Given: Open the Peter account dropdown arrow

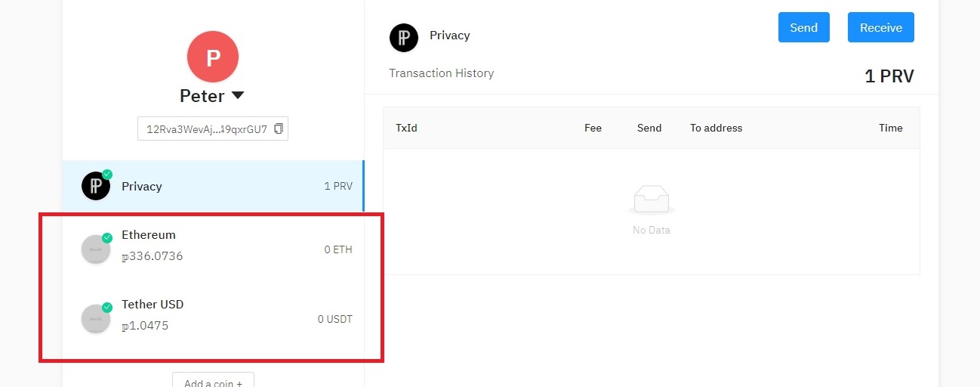Looking at the screenshot, I should click(238, 96).
